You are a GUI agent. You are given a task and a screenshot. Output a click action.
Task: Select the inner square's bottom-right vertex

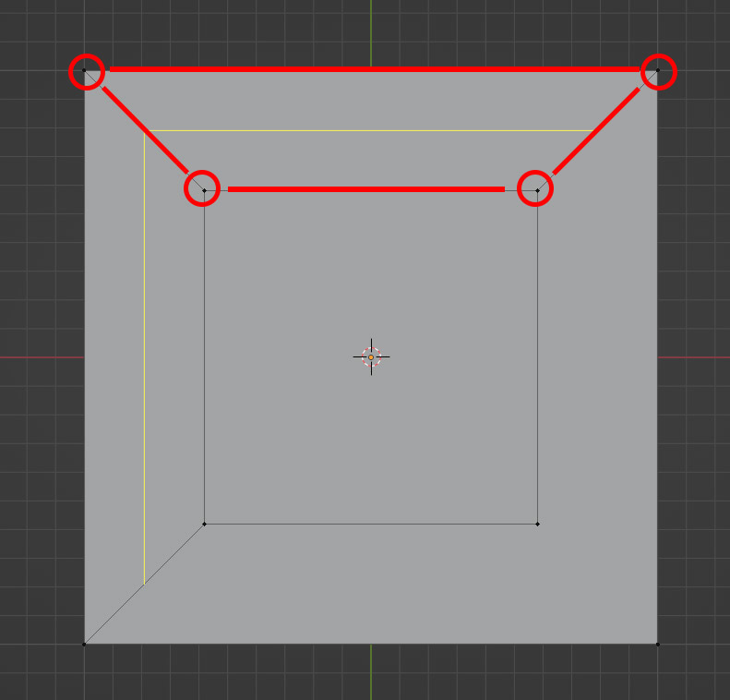click(x=538, y=524)
